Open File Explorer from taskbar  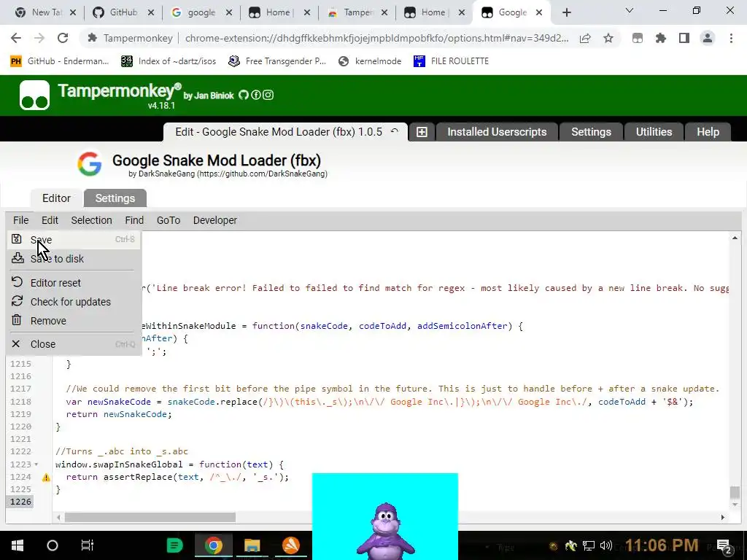pyautogui.click(x=252, y=545)
